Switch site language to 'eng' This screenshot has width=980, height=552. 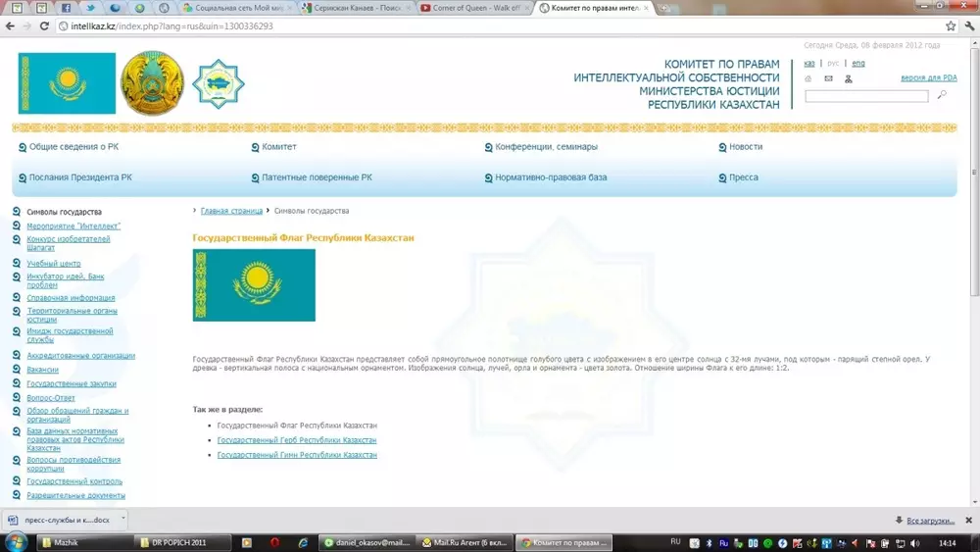click(857, 63)
